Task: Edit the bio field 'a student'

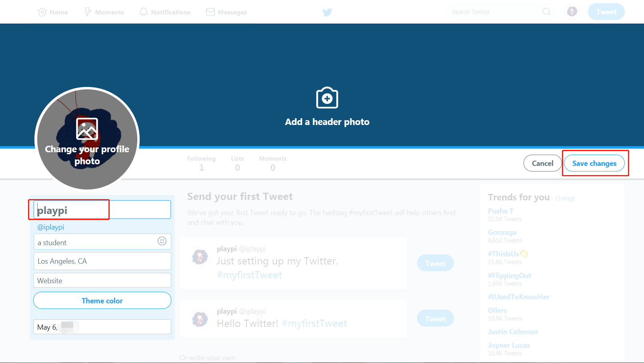Action: point(102,242)
